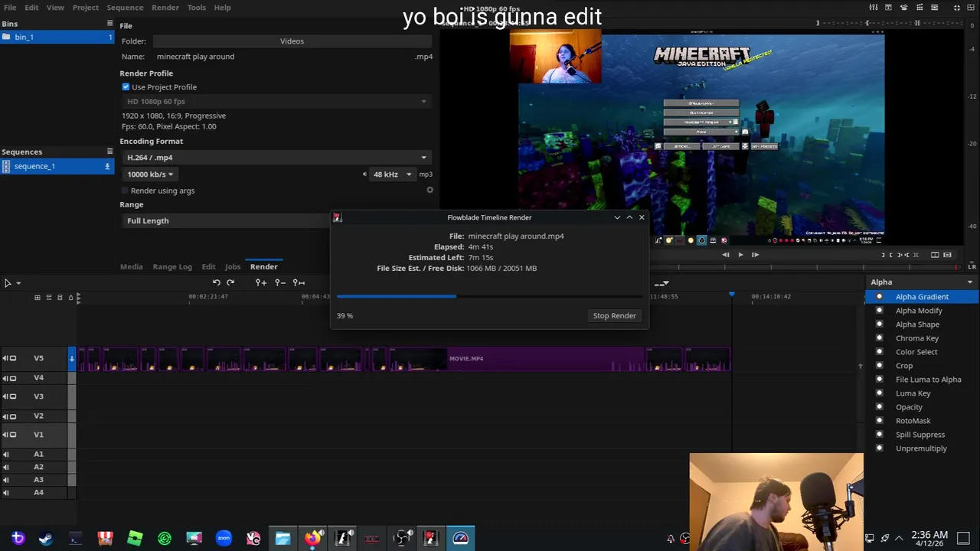Mute audio track A4
980x551 pixels.
click(x=6, y=493)
